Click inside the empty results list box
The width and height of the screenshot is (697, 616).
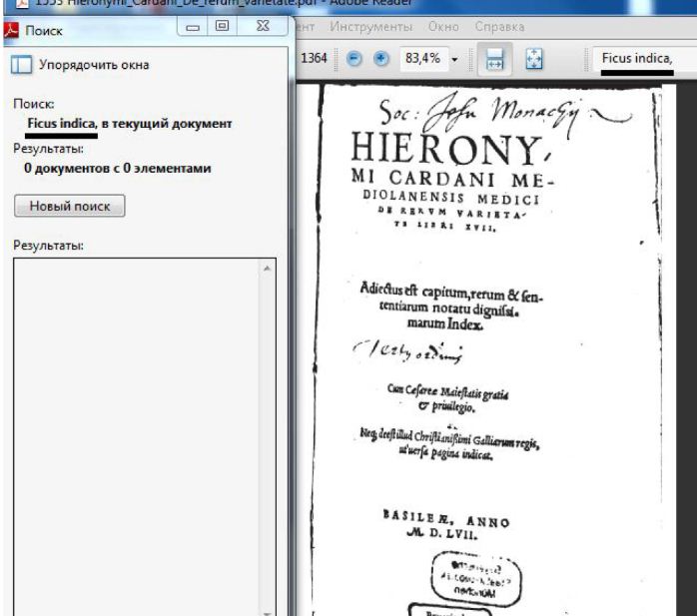pos(135,429)
